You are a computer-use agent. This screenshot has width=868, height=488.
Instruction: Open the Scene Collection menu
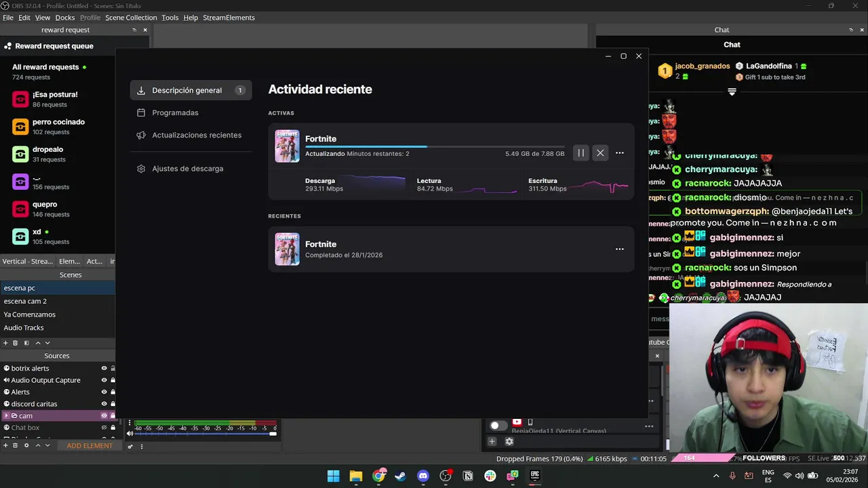(131, 18)
